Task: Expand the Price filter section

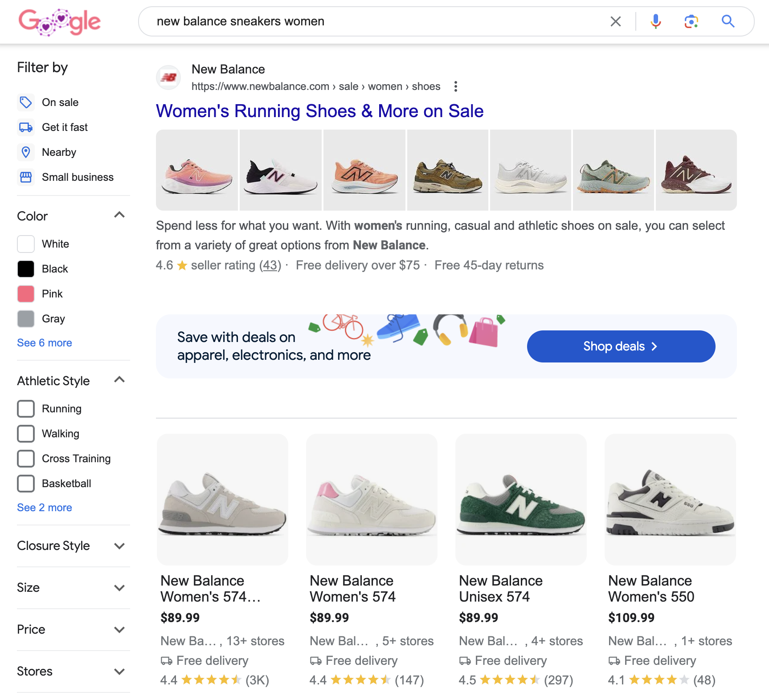Action: point(119,630)
